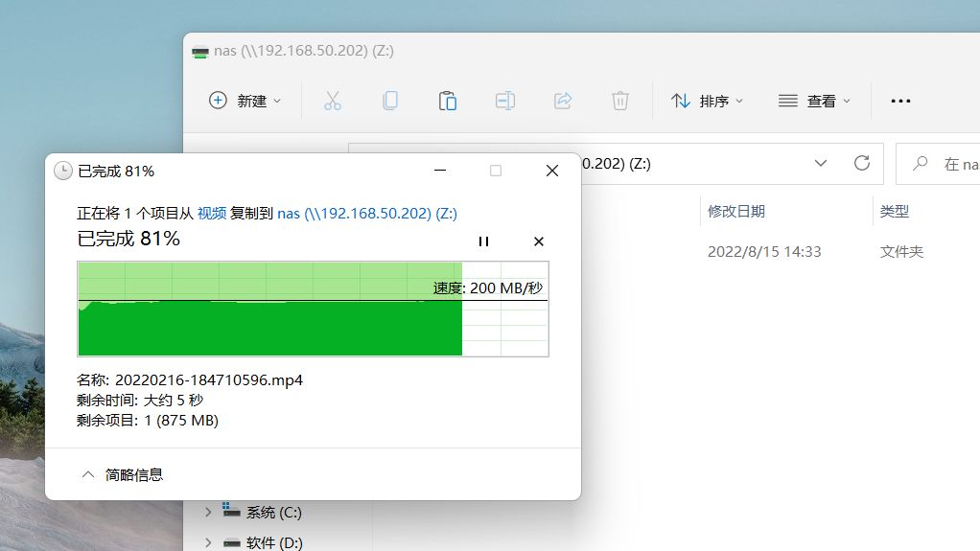The image size is (980, 551).
Task: Open the 排序 sort dropdown
Action: tap(707, 101)
